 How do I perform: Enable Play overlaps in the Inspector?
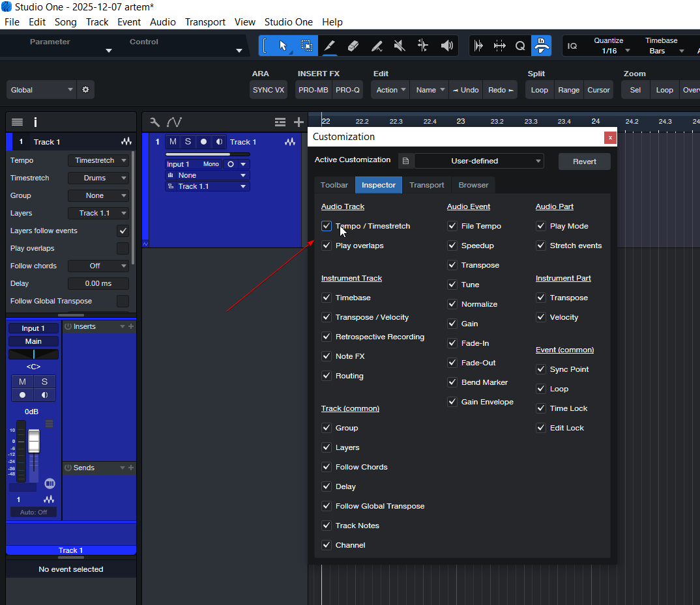[x=123, y=248]
